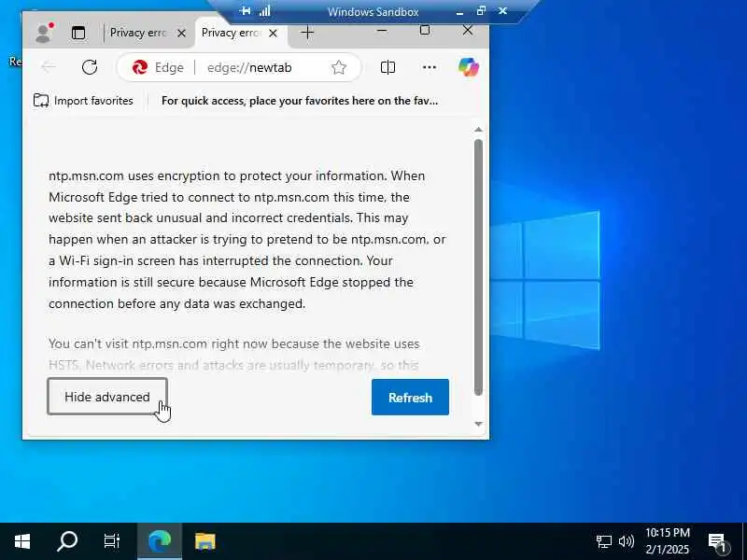Close the first Privacy error tab

[x=181, y=33]
